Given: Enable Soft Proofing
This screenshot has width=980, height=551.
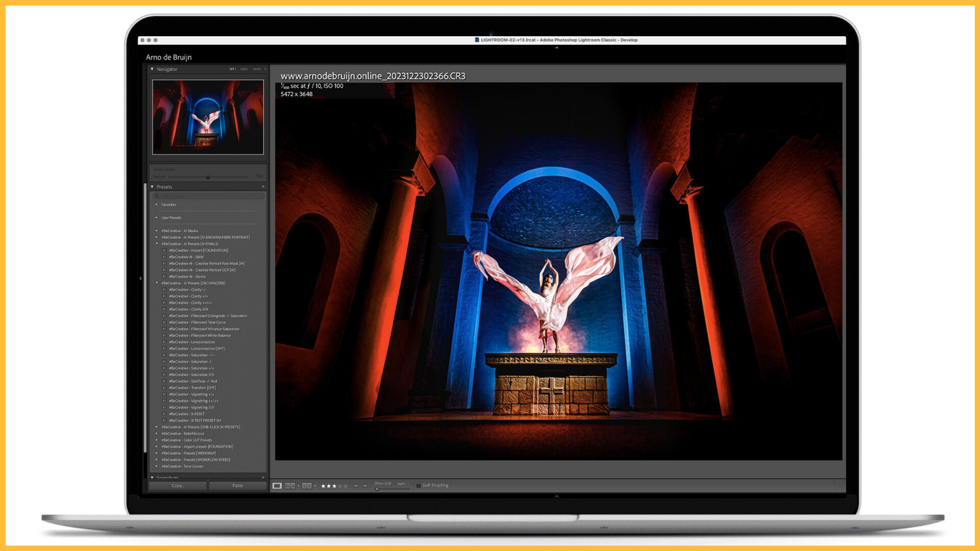Looking at the screenshot, I should point(419,485).
